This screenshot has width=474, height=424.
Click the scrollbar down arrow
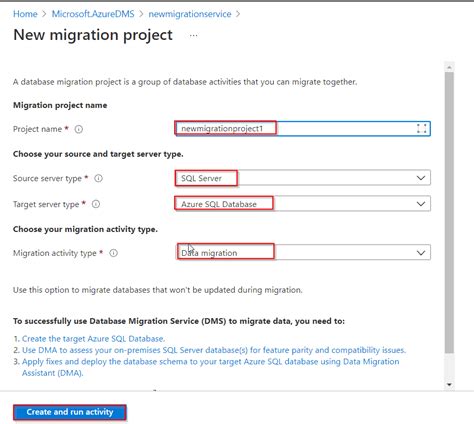449,384
